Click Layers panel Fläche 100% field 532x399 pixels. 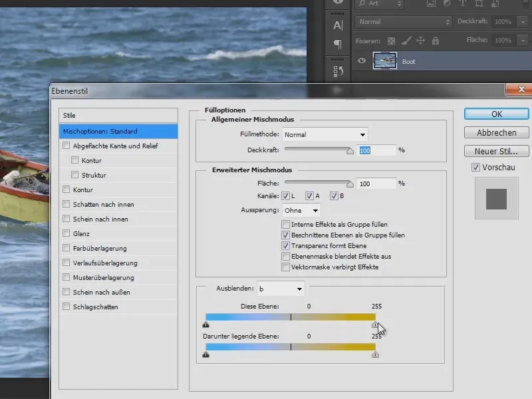tap(504, 41)
